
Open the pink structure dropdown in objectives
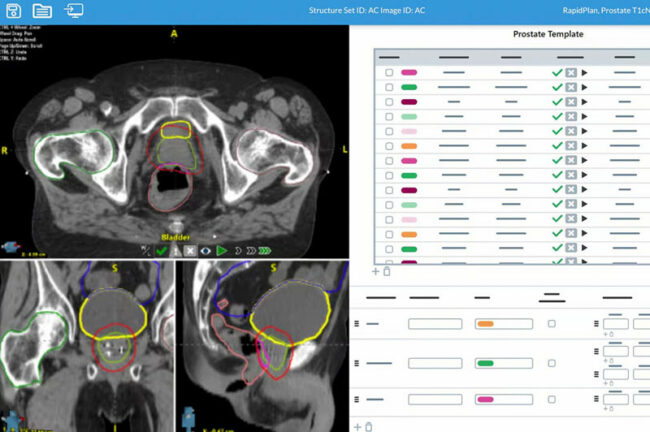pyautogui.click(x=504, y=399)
